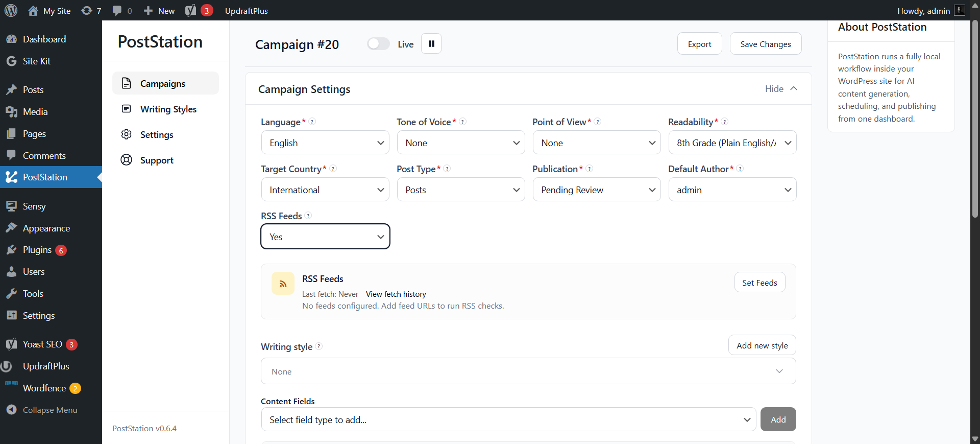980x444 pixels.
Task: Click the pause campaign icon button
Action: pos(431,44)
